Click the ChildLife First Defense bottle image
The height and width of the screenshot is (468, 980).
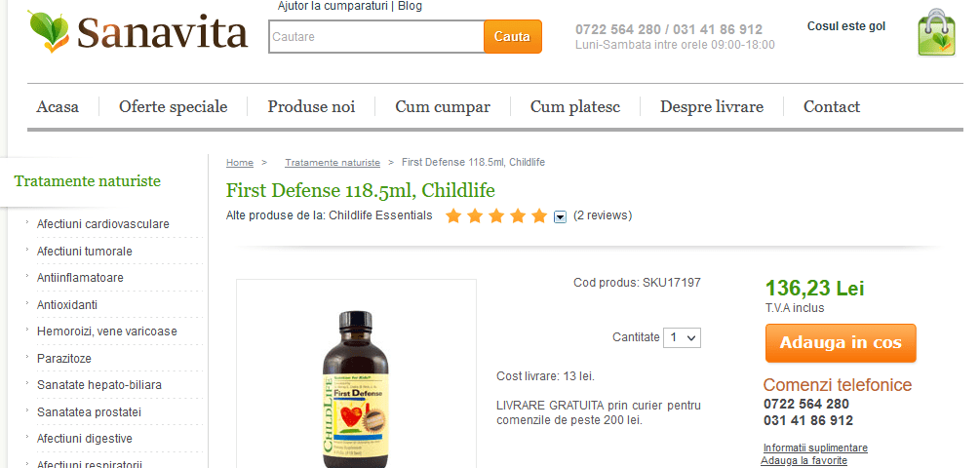355,389
